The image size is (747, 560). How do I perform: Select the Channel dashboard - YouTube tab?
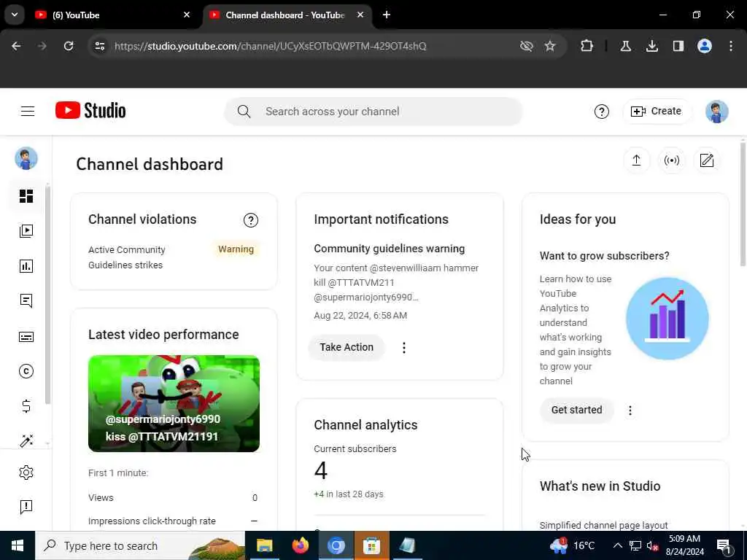click(x=287, y=15)
